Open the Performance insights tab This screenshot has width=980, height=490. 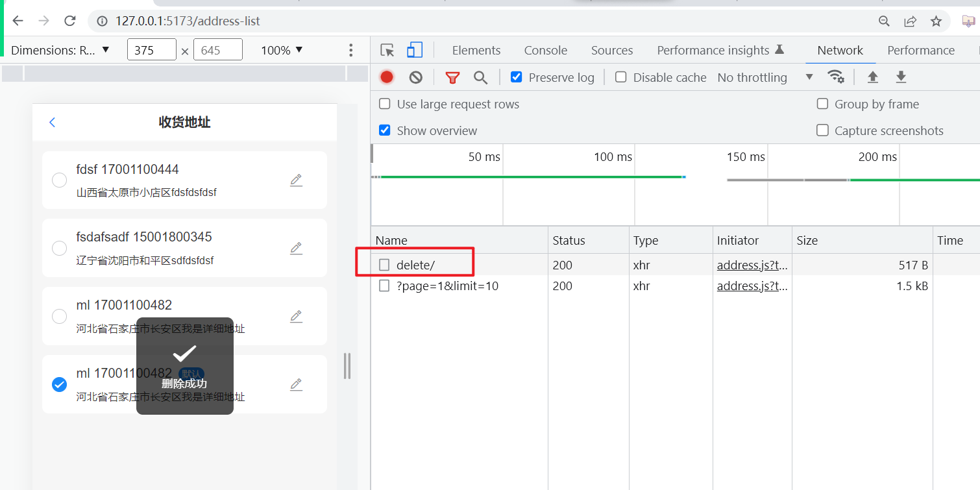pos(720,50)
